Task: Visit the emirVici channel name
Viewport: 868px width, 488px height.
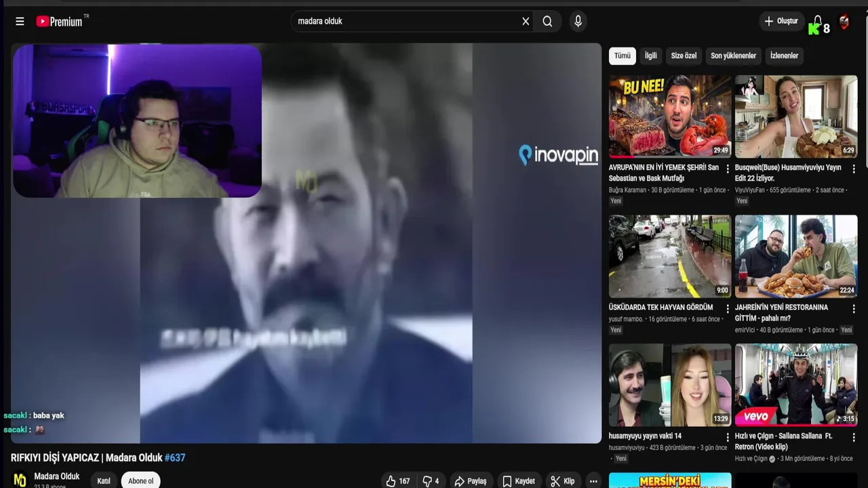Action: [x=745, y=330]
